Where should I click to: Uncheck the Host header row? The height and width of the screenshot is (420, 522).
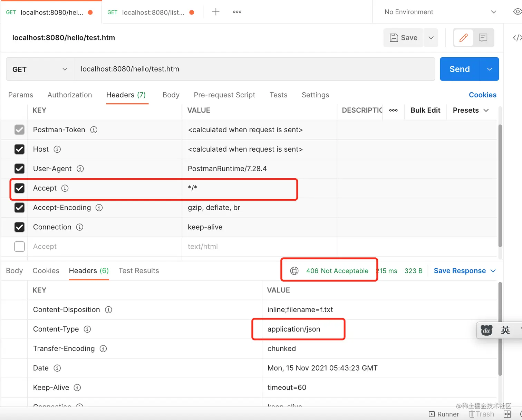(x=19, y=149)
